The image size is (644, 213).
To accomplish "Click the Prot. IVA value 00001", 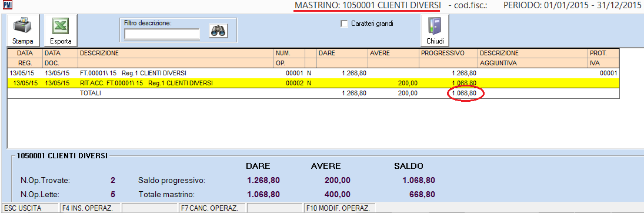I will 609,73.
